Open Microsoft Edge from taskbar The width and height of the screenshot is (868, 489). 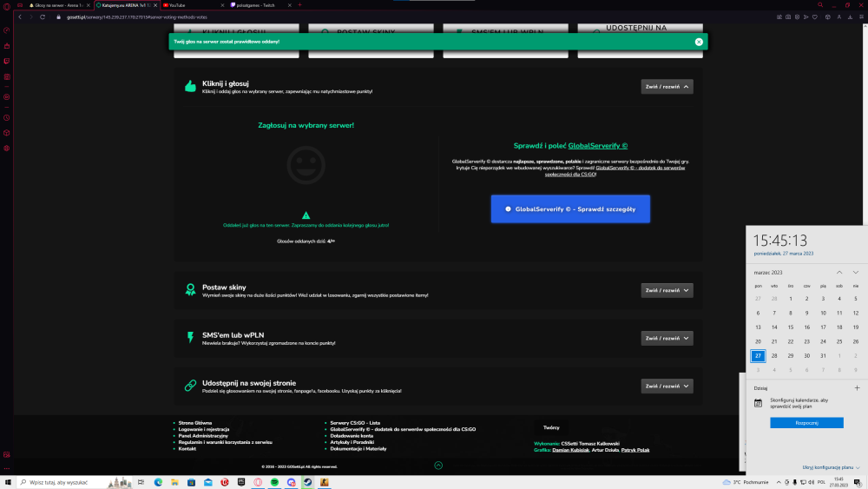pyautogui.click(x=158, y=482)
